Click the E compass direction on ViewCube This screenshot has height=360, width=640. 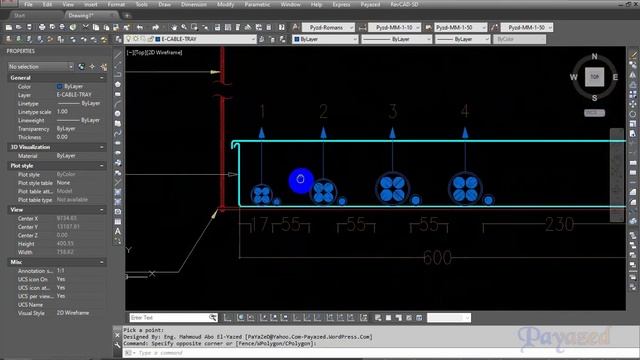(x=615, y=77)
